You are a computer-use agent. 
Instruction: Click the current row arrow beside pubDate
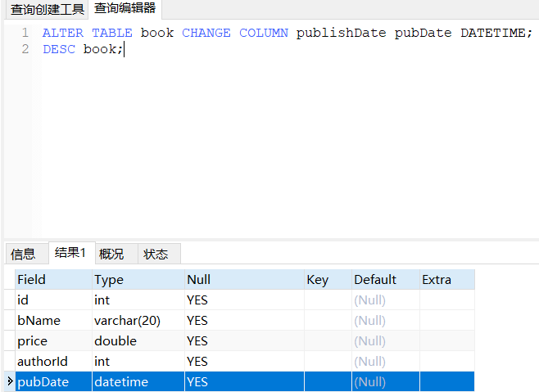pos(10,381)
